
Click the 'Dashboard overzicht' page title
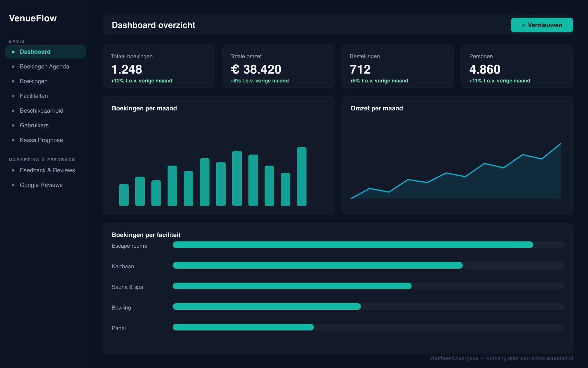tap(154, 25)
